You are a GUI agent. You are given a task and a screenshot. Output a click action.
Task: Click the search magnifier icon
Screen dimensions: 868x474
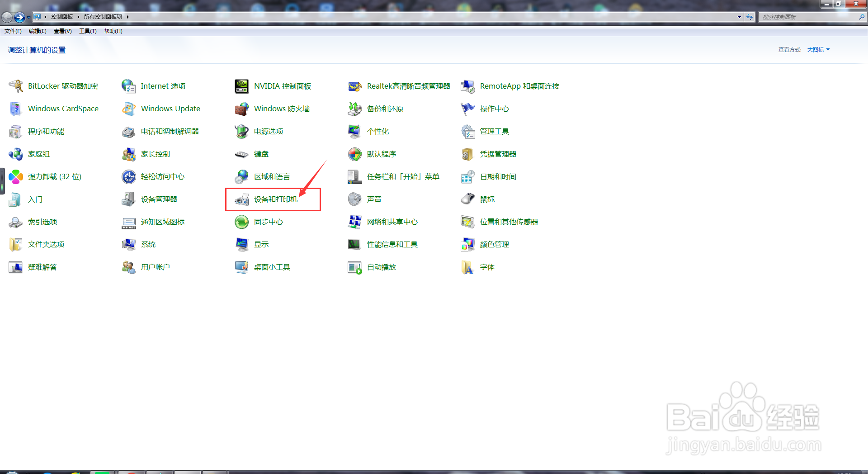point(862,17)
